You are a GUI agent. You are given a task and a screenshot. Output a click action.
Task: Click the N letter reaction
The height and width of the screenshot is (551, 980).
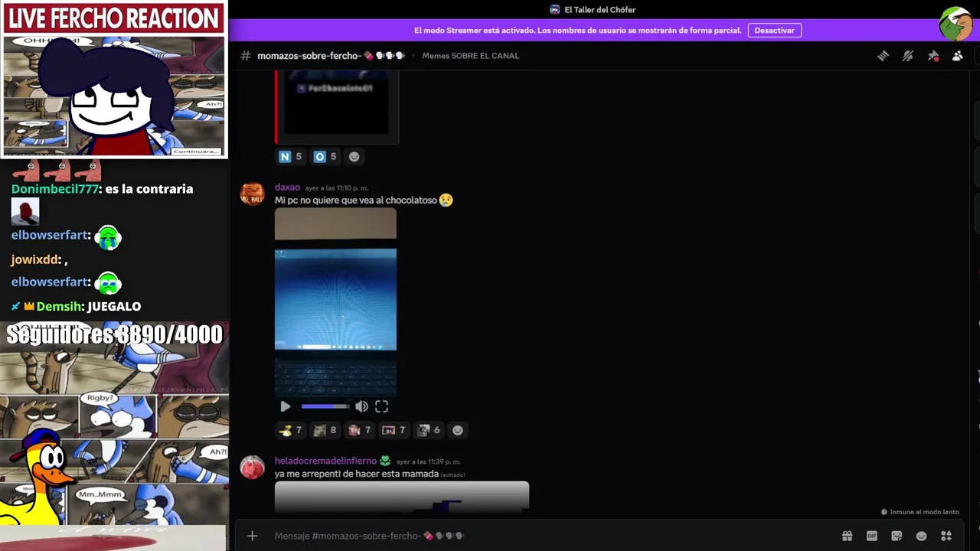[291, 156]
